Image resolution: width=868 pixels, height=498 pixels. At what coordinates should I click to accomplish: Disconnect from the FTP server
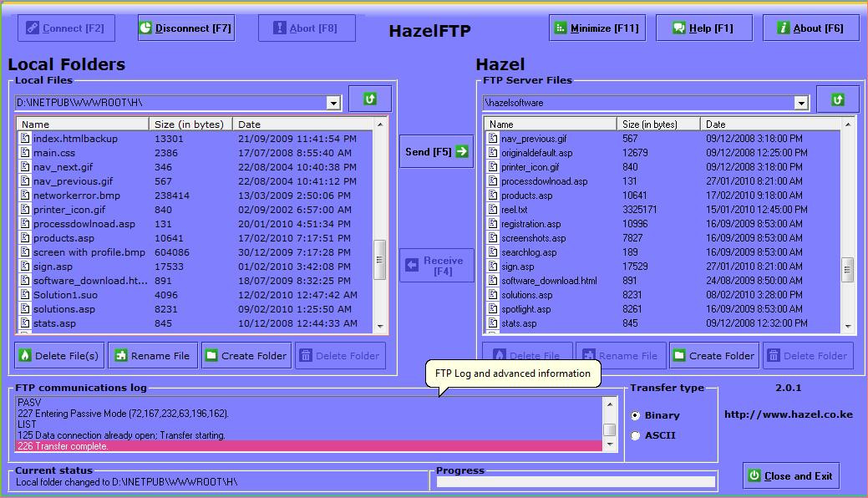coord(186,28)
